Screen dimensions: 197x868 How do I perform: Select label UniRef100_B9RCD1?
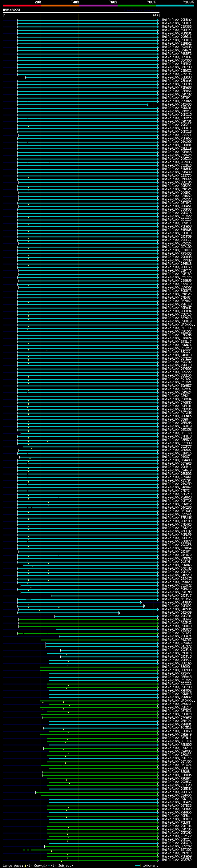[177, 108]
